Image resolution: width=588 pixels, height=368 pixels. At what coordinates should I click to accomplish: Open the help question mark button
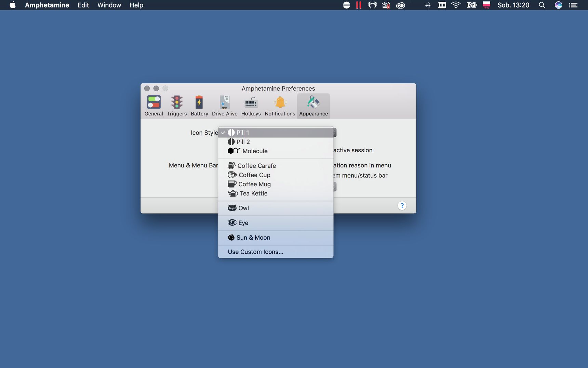pos(402,205)
